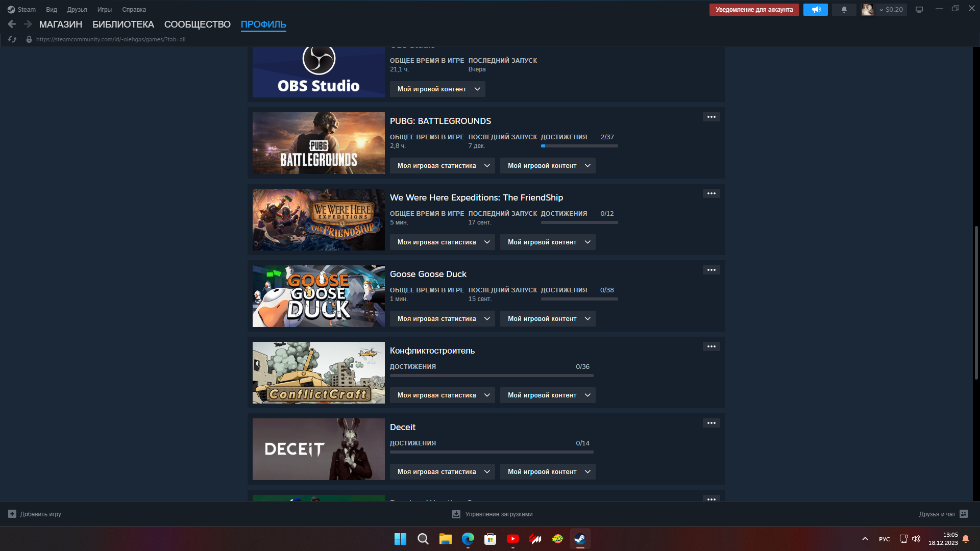Go forward with the forward arrow
This screenshot has width=980, height=551.
point(28,24)
